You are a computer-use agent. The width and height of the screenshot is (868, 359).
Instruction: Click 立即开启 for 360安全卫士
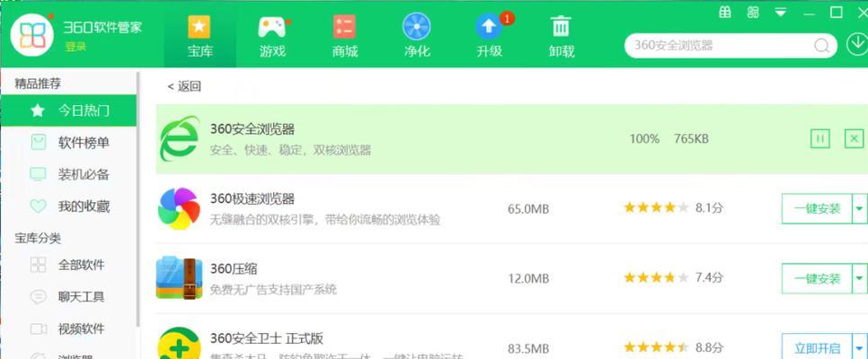[x=817, y=348]
